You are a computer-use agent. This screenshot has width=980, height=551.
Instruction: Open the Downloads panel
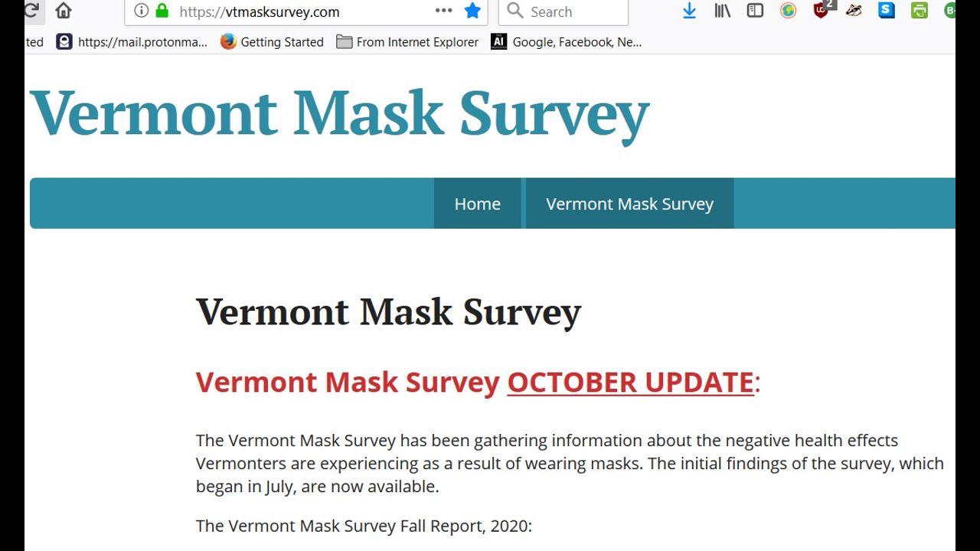[689, 11]
